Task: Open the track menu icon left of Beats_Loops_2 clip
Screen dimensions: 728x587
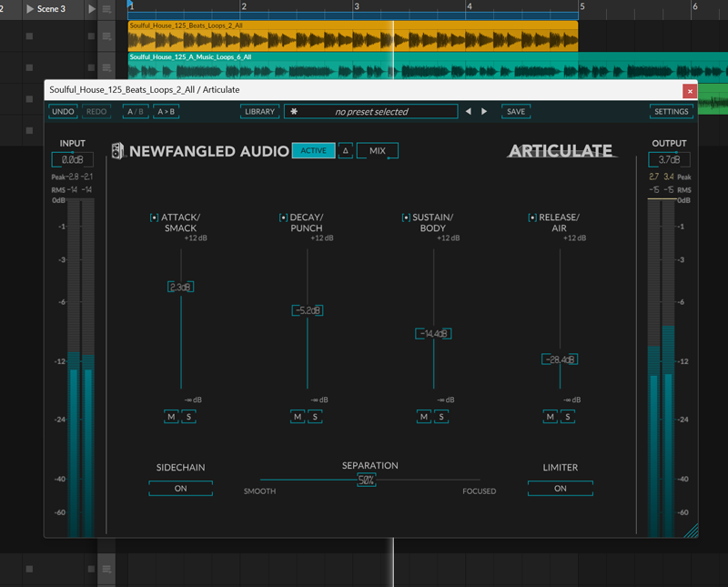Action: [106, 36]
